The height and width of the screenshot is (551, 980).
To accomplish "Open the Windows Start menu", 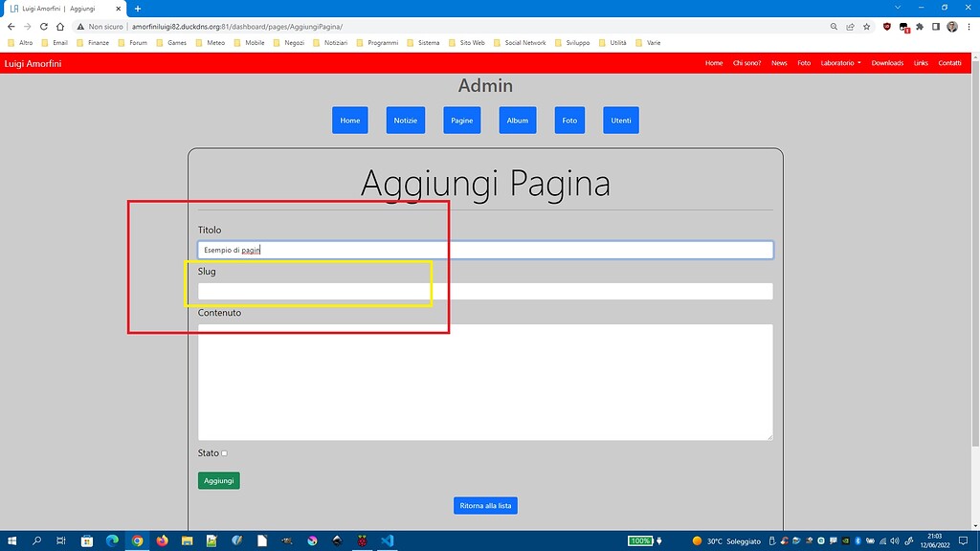I will 11,540.
